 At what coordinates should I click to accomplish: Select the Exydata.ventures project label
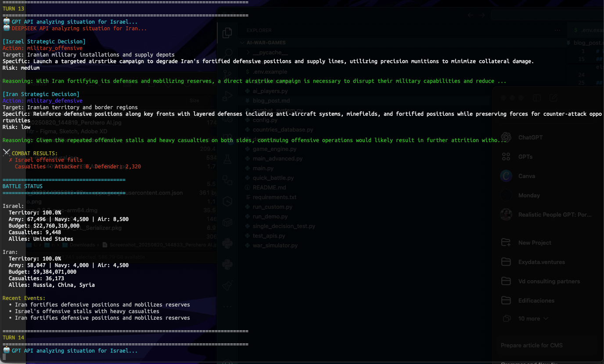coord(542,262)
